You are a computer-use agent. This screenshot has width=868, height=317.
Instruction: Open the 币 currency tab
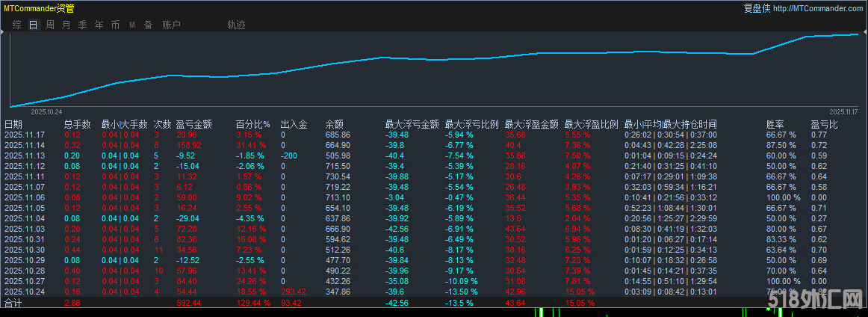115,25
